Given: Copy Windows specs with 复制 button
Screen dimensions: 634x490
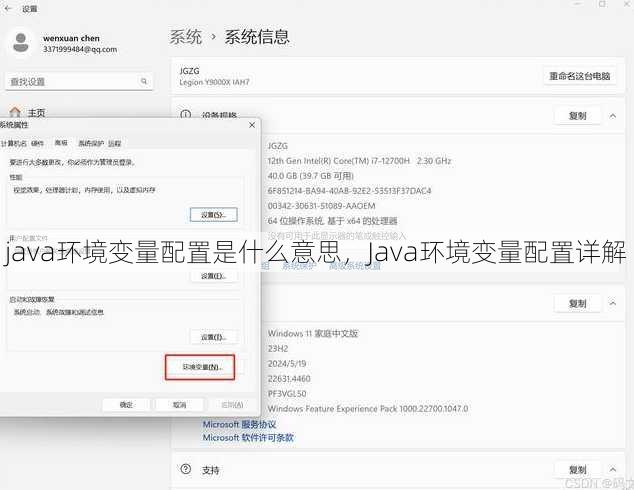Looking at the screenshot, I should pyautogui.click(x=577, y=303).
